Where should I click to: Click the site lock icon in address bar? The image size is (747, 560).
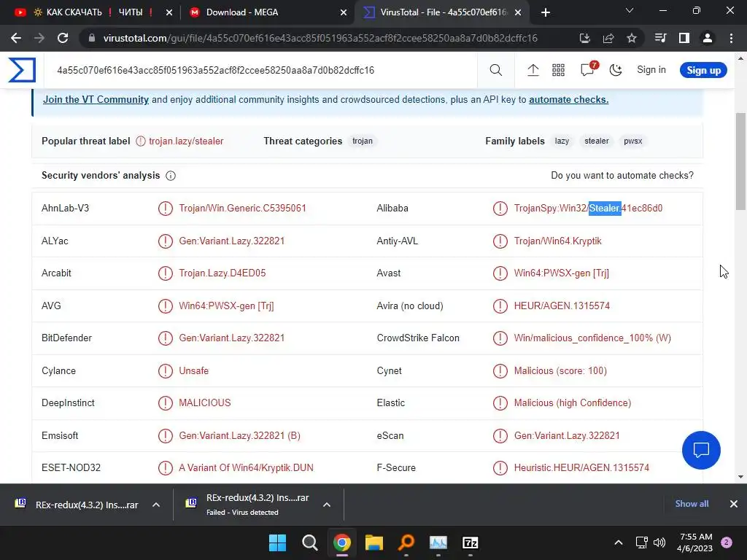(x=92, y=38)
